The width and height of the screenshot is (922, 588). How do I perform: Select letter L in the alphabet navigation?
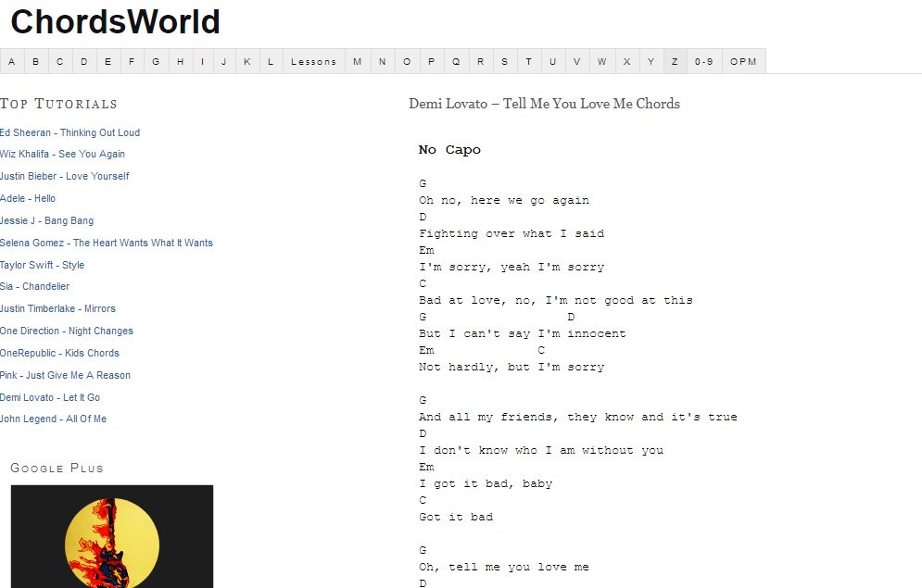[272, 61]
